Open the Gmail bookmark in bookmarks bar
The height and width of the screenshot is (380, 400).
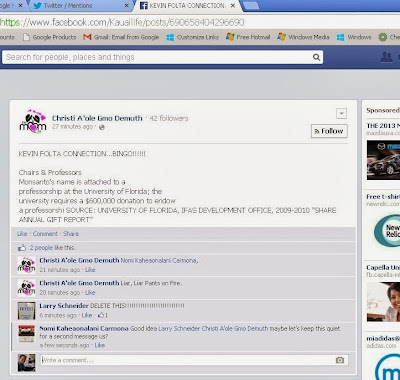(x=121, y=37)
